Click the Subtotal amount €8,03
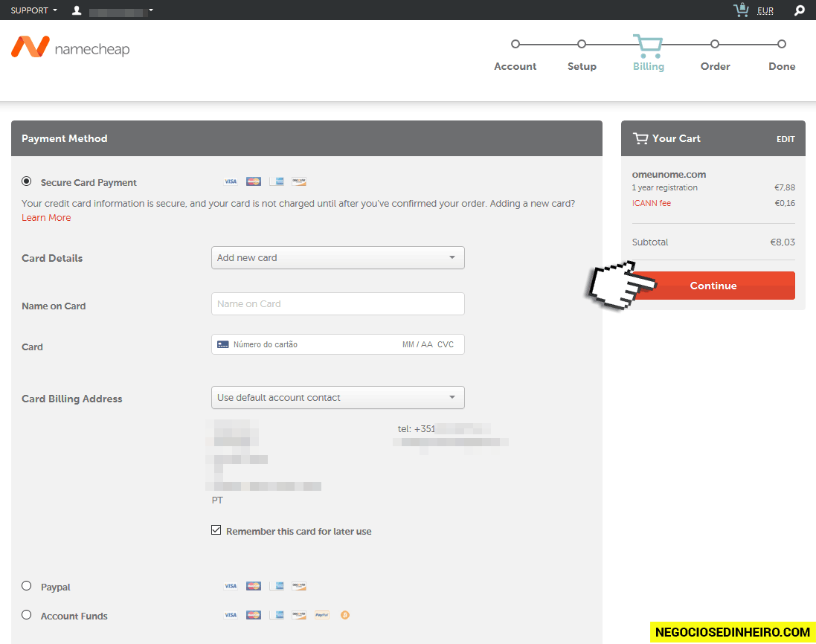816x644 pixels. [783, 242]
